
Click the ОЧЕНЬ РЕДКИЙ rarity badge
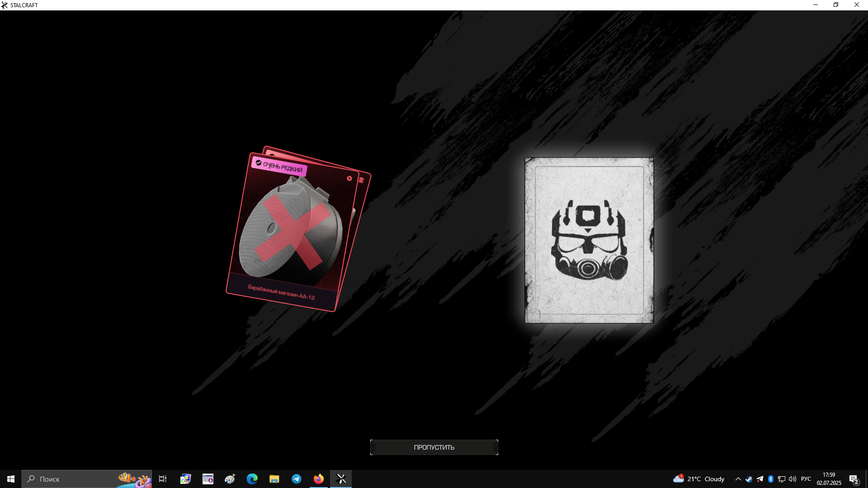click(x=279, y=166)
